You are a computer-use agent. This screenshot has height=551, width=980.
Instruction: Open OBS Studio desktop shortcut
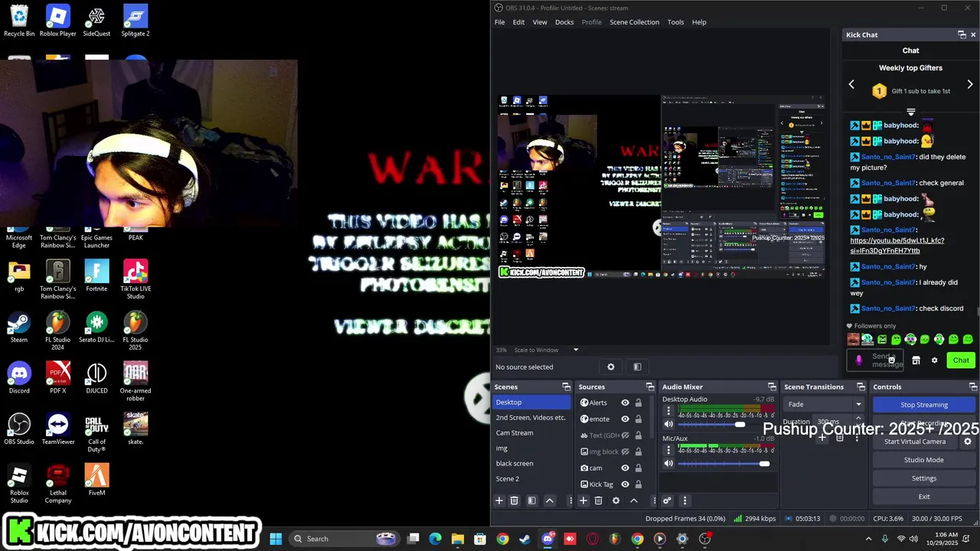[x=19, y=429]
